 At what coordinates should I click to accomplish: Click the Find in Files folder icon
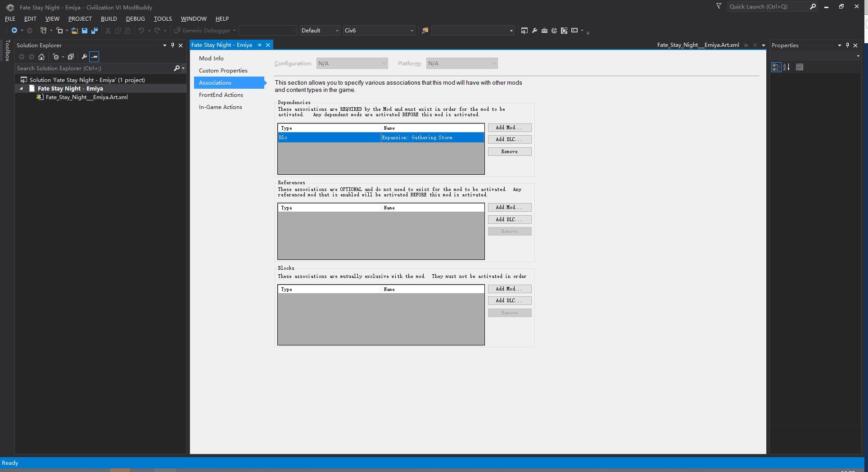[x=425, y=30]
